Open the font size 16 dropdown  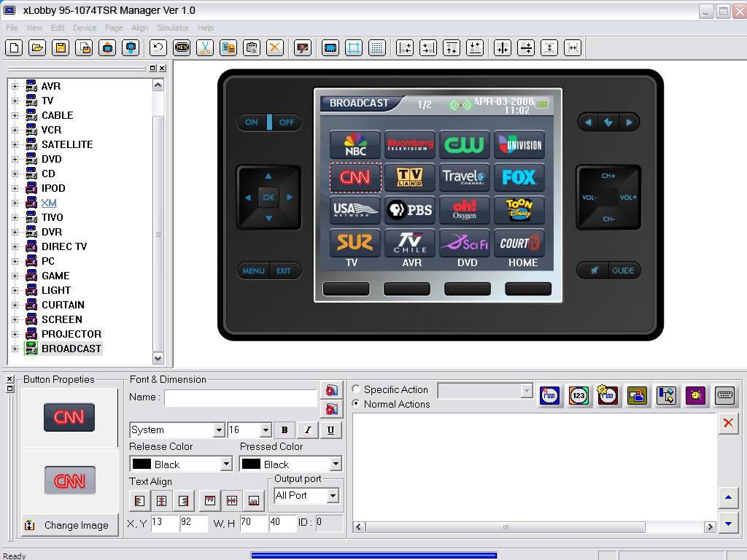266,430
